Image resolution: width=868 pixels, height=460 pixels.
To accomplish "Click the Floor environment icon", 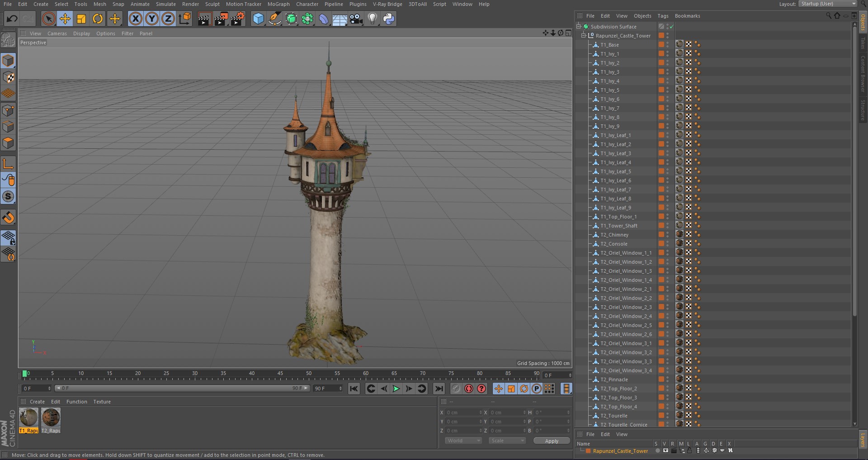I will click(340, 19).
